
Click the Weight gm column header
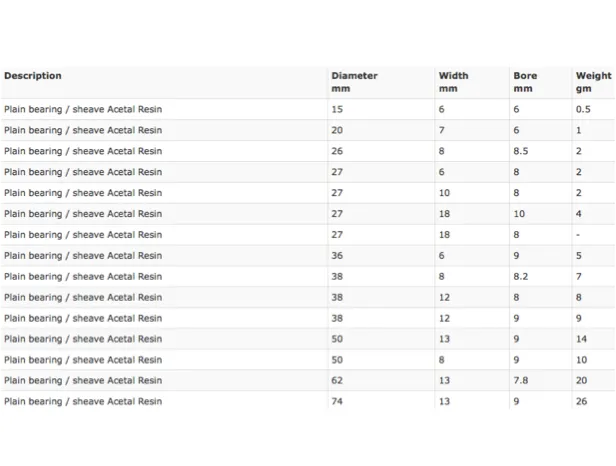pyautogui.click(x=594, y=82)
